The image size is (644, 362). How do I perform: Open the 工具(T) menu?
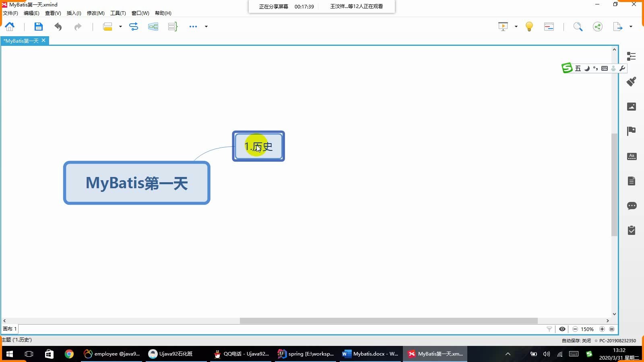pos(118,13)
